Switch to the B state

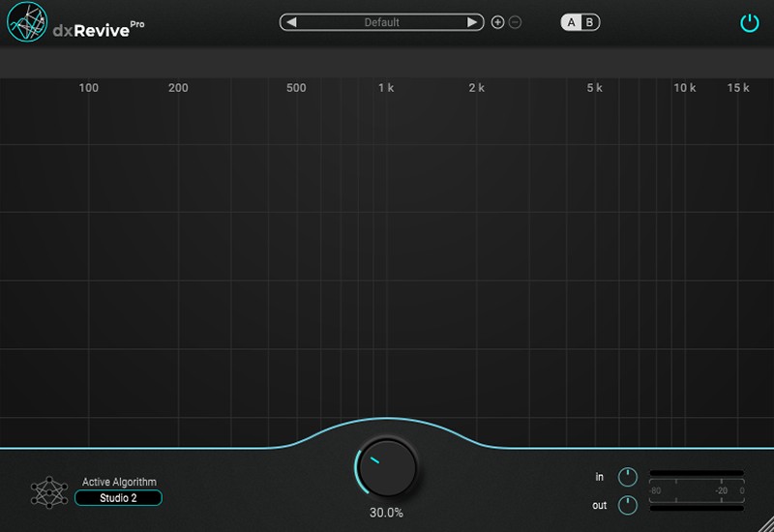coord(589,22)
